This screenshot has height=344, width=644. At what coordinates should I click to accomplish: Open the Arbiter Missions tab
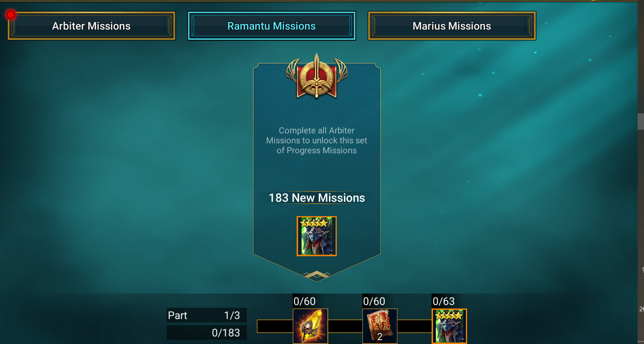(91, 26)
